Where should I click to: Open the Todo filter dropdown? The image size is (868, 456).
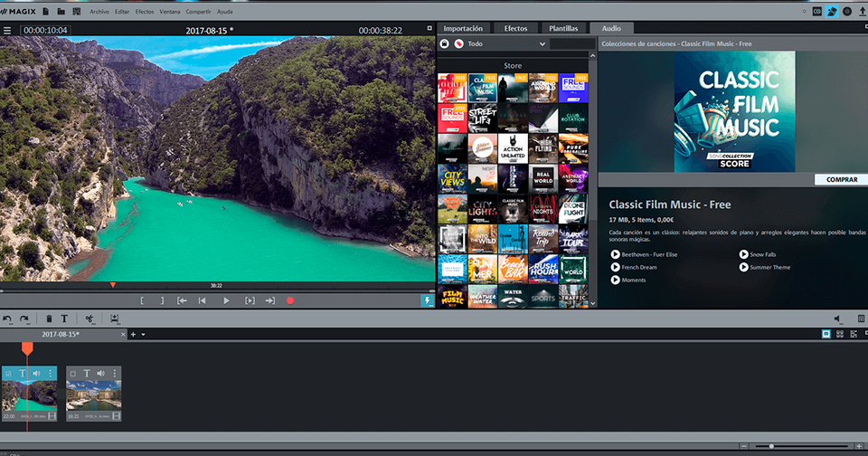(x=507, y=43)
